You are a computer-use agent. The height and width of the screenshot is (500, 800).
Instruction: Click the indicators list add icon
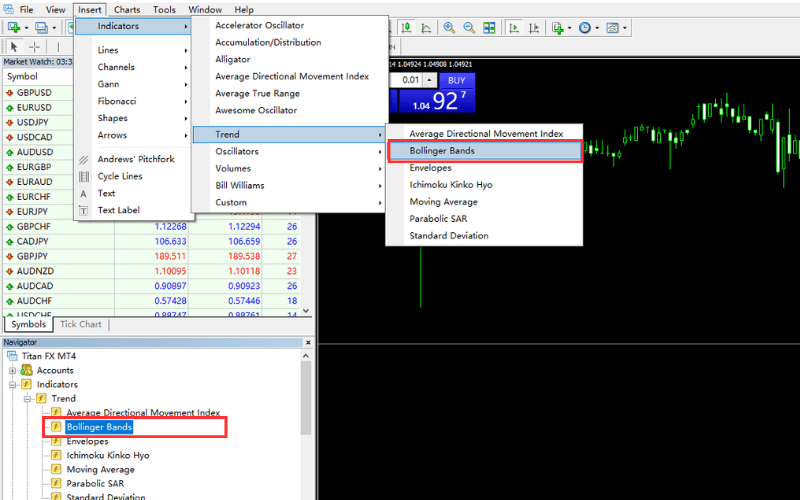pos(558,28)
